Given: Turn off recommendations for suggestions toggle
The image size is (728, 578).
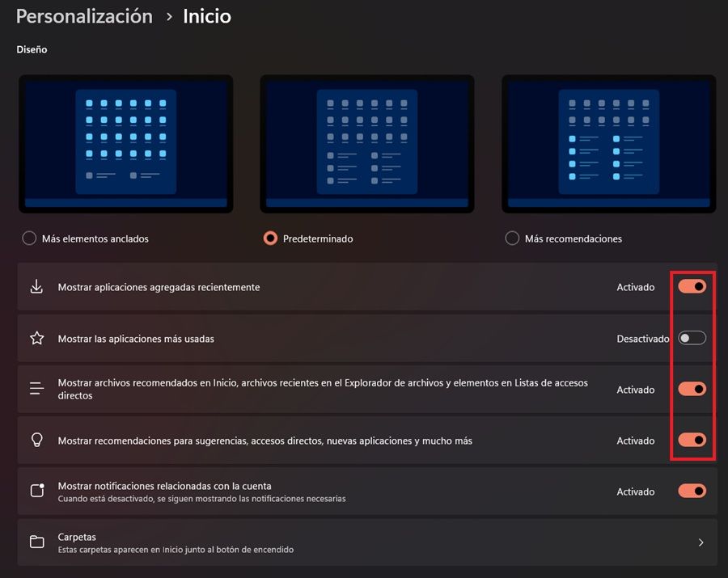Looking at the screenshot, I should (x=692, y=440).
